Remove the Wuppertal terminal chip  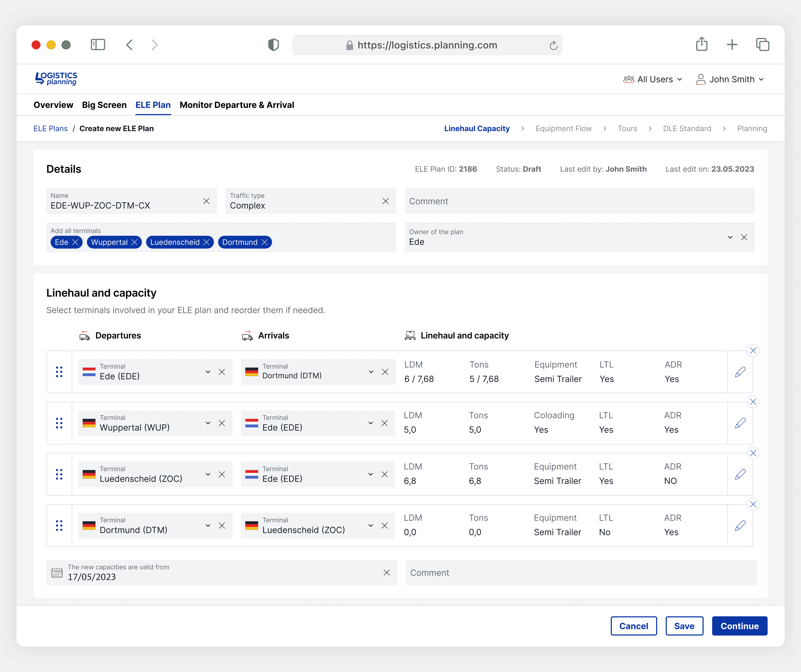tap(134, 242)
